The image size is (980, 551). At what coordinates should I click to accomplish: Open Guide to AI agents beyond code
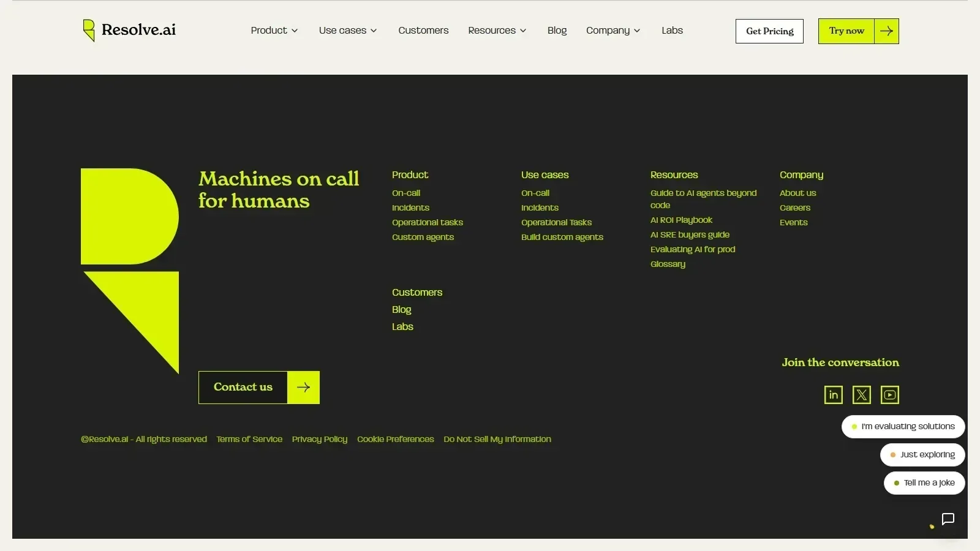pos(704,199)
